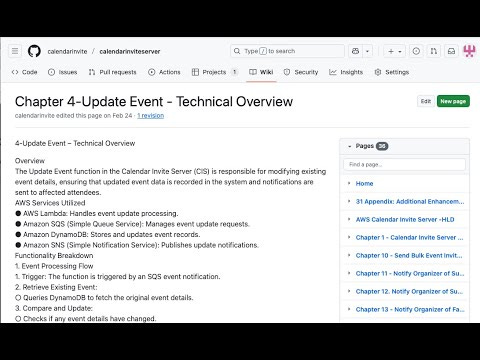Switch to the Pull requests tab

point(113,72)
